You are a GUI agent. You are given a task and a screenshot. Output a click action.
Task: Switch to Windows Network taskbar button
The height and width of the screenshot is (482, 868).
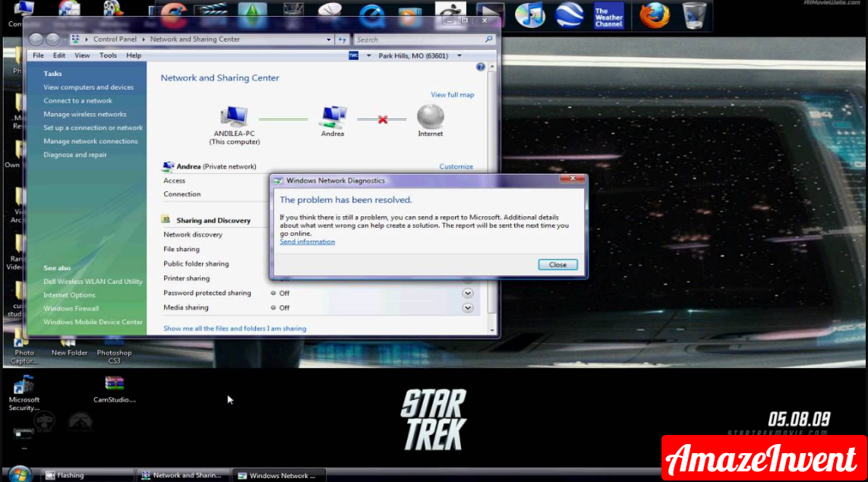[x=279, y=475]
